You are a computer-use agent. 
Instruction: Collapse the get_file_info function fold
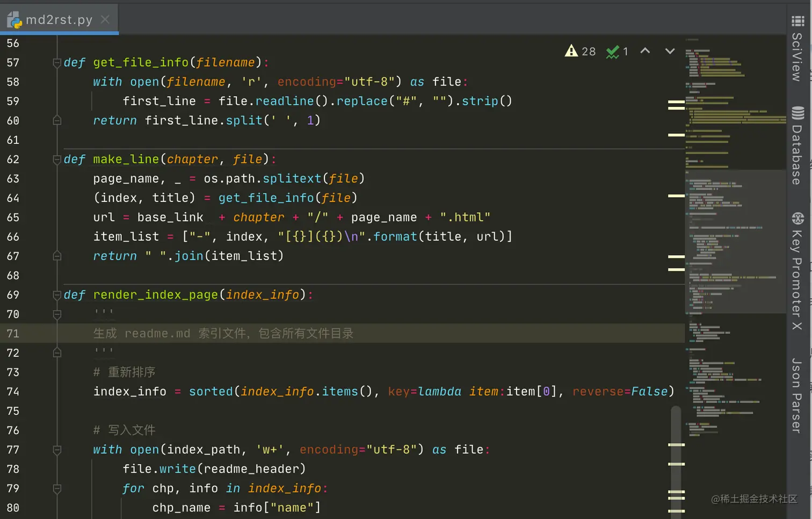pos(57,63)
